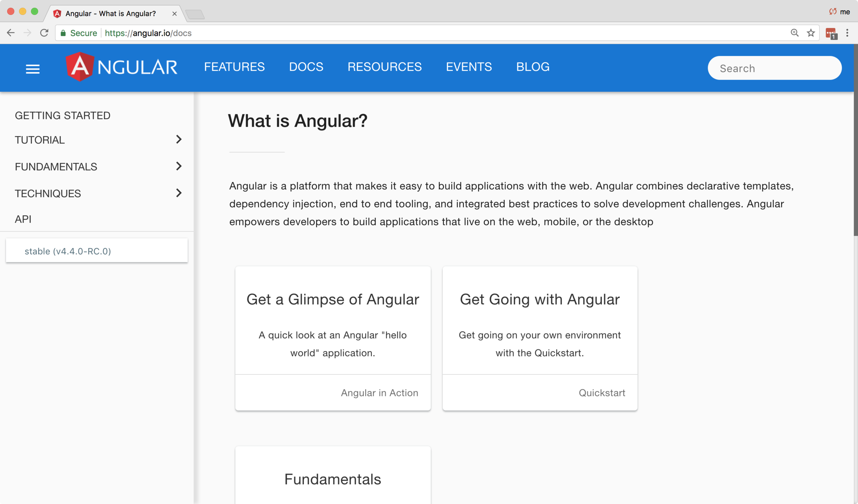
Task: Go to Features in top navigation
Action: [234, 67]
